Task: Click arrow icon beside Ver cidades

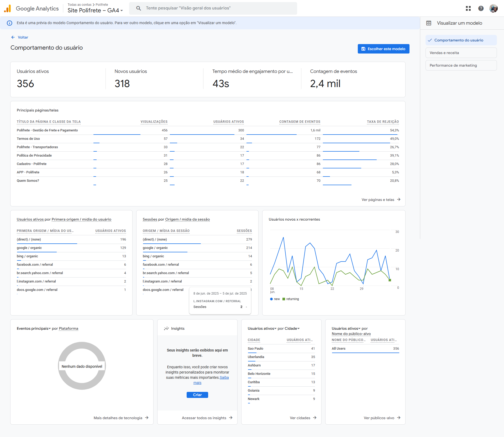Action: [315, 418]
